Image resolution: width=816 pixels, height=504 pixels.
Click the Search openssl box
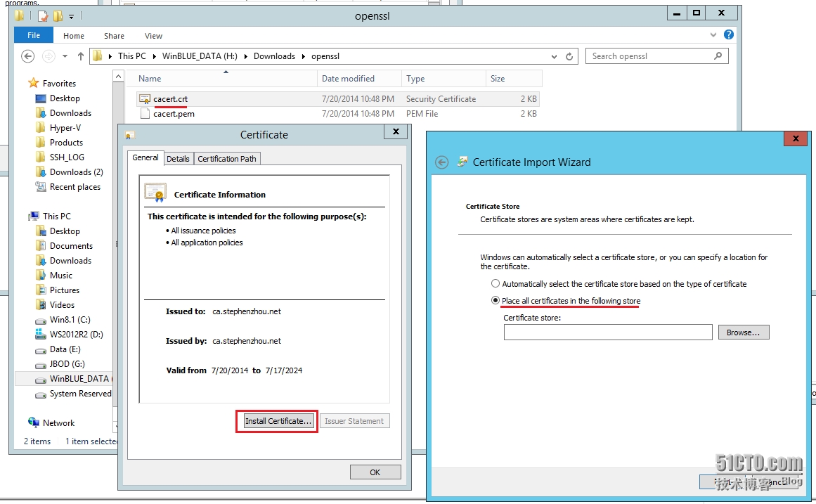click(x=656, y=56)
